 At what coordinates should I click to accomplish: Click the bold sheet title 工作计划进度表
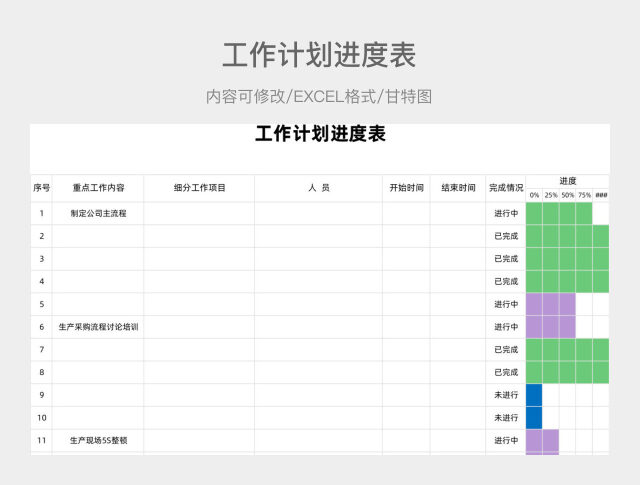(x=320, y=134)
